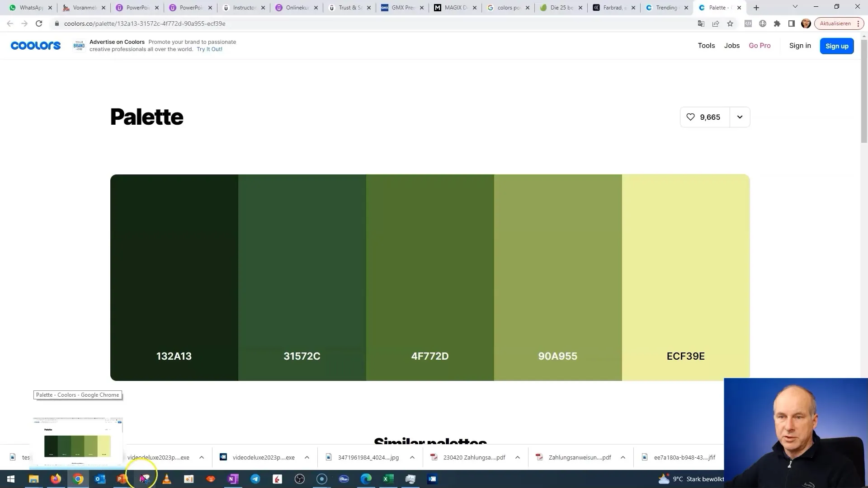Close the colors Google search tab

point(528,8)
